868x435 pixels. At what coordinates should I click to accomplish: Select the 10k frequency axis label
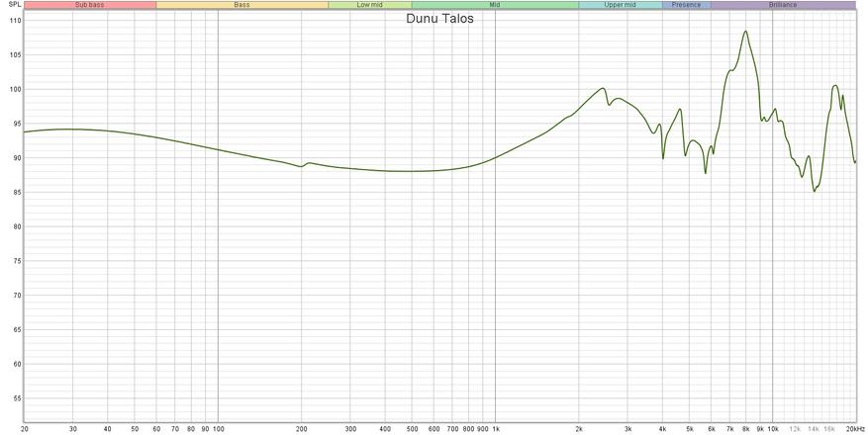pyautogui.click(x=773, y=429)
